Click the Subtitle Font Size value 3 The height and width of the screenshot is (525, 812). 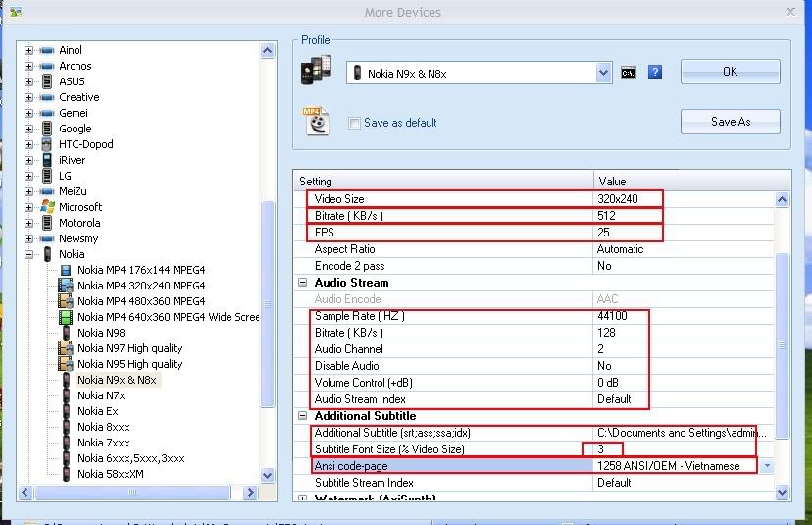point(602,448)
